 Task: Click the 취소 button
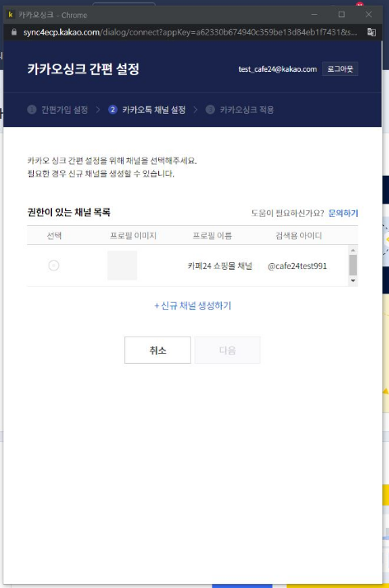(x=157, y=350)
